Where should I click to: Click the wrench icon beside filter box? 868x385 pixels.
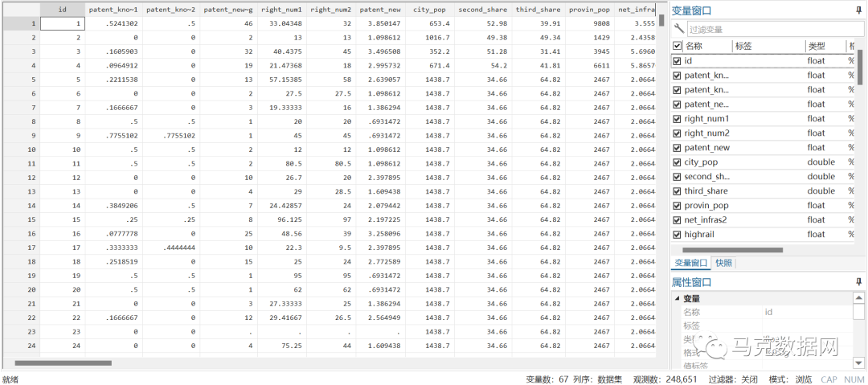point(678,29)
